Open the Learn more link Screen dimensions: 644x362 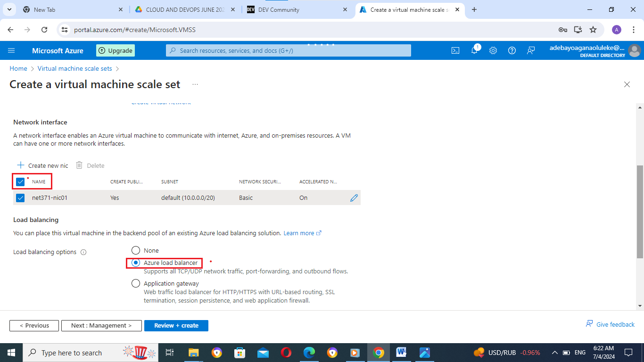(x=302, y=233)
